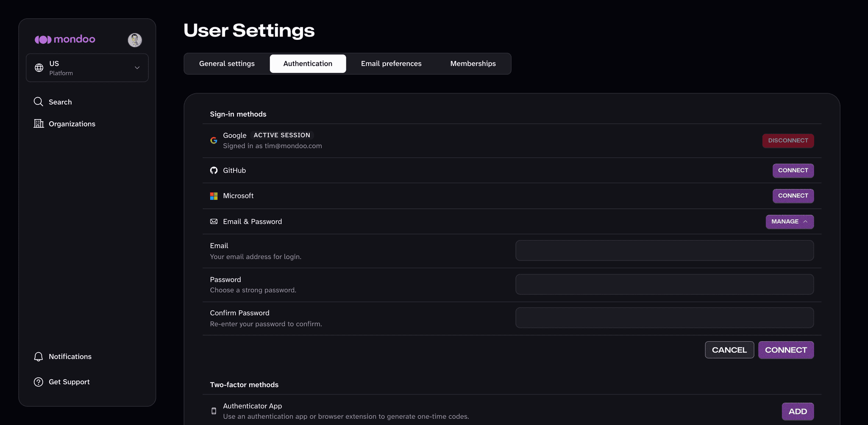
Task: Click the Organizations building icon
Action: click(x=39, y=123)
